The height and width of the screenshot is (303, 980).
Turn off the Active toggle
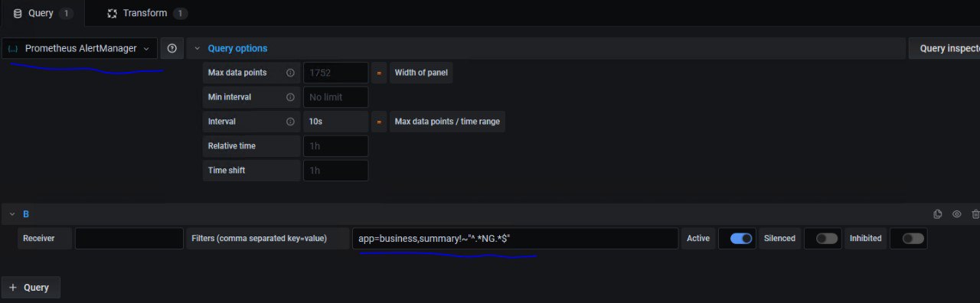point(741,239)
